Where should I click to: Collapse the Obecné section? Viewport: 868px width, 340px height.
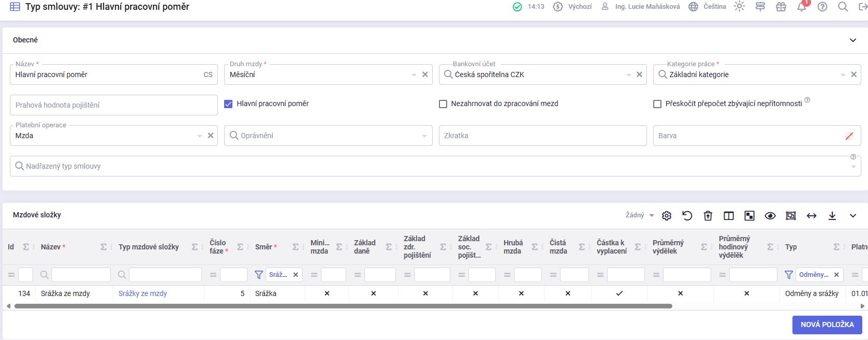(x=852, y=40)
